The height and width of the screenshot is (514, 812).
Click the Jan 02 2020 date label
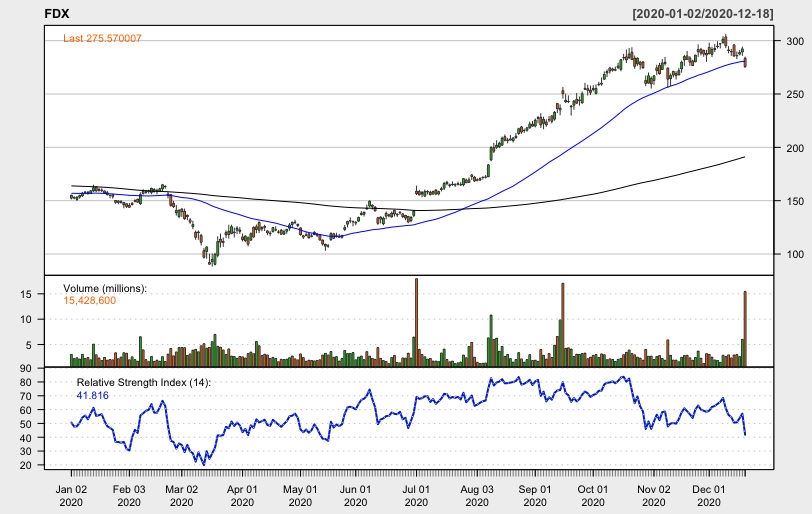(71, 495)
